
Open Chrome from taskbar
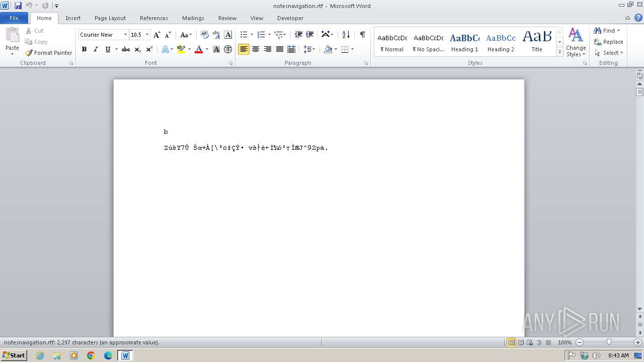tap(91, 355)
